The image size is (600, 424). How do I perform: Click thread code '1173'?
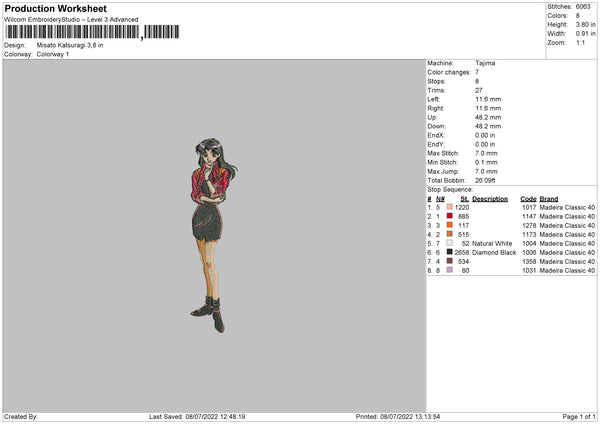coord(529,235)
